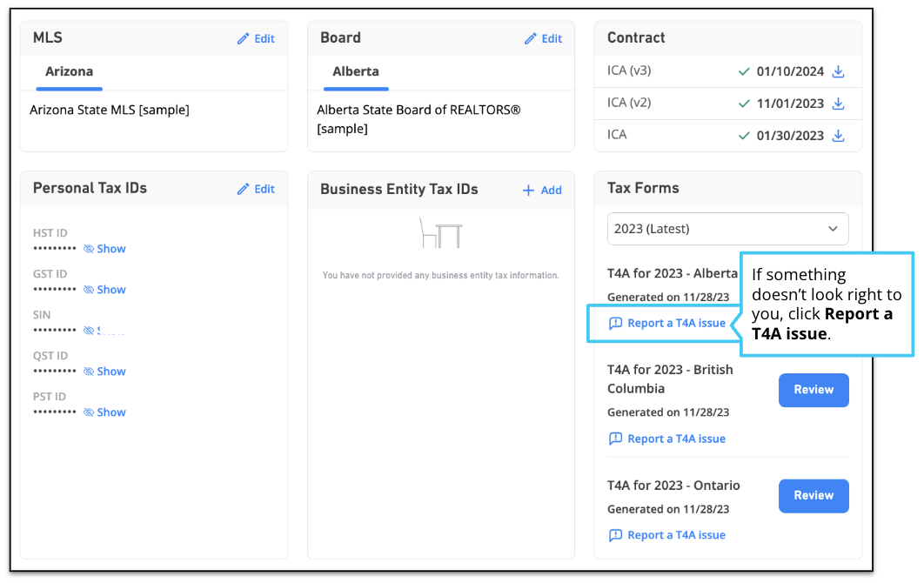This screenshot has height=583, width=924.
Task: Review the British Columbia T4A form
Action: [813, 390]
